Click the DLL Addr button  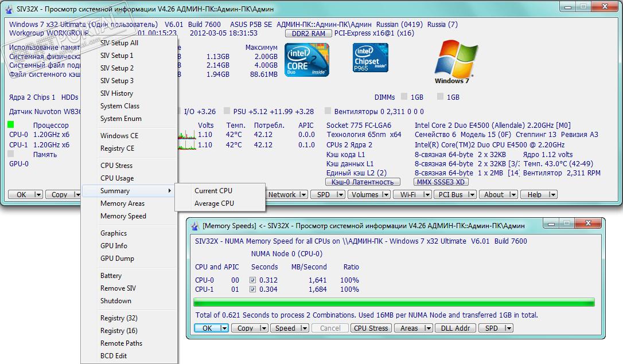[x=454, y=328]
